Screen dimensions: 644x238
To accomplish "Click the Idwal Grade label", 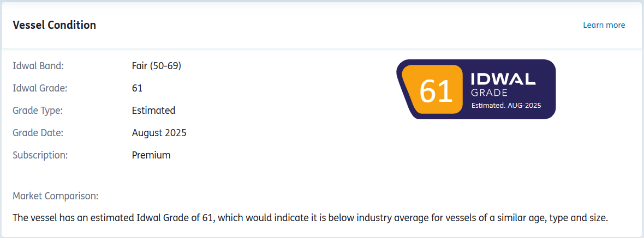I will click(x=40, y=88).
